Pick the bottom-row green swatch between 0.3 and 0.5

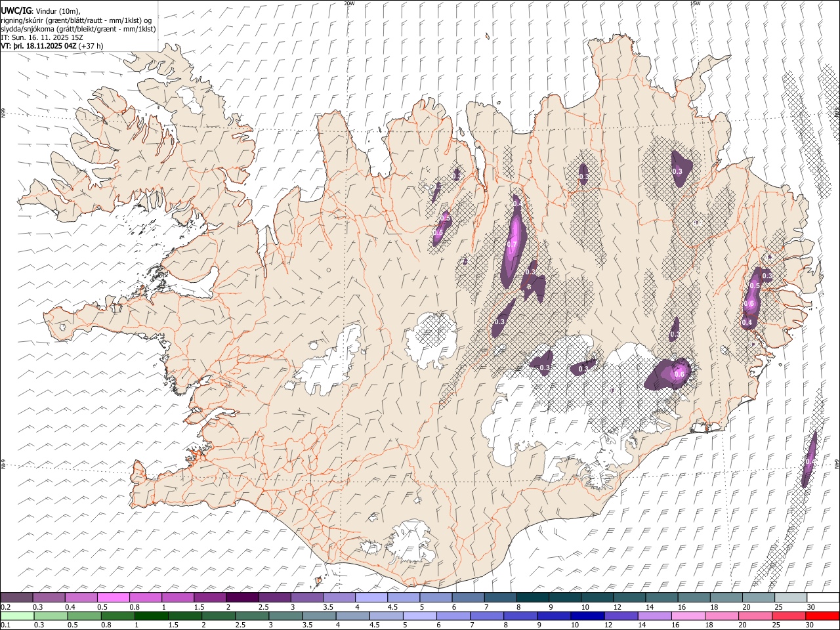[51, 616]
